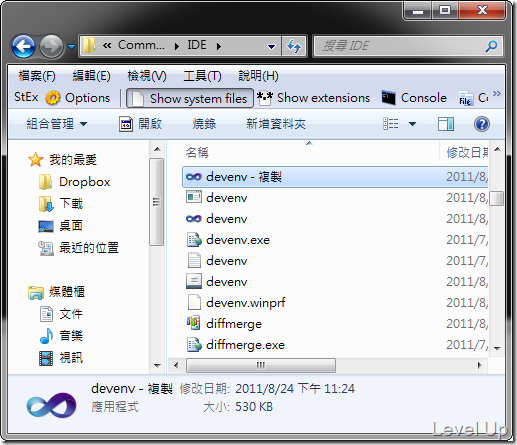Expand the StEx toolbar overflow chevron
The width and height of the screenshot is (517, 445).
click(x=497, y=93)
